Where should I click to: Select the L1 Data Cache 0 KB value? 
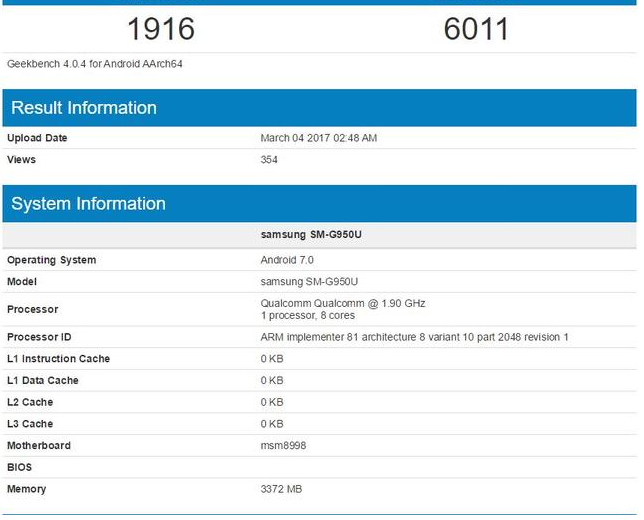click(x=272, y=381)
